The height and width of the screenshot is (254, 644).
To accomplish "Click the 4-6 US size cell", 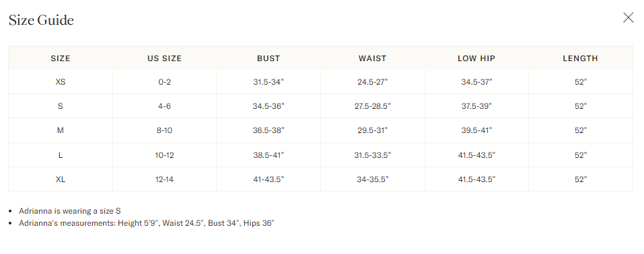I will pyautogui.click(x=164, y=106).
